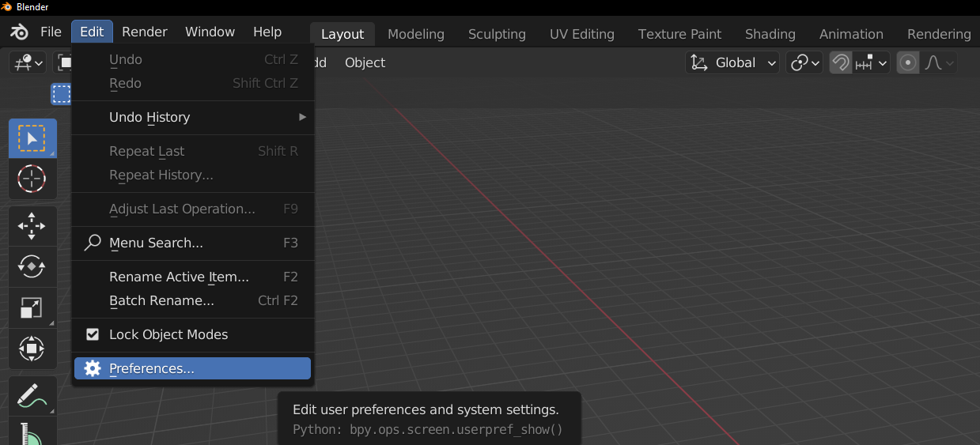This screenshot has height=445, width=980.
Task: Expand the Undo History submenu
Action: 192,117
